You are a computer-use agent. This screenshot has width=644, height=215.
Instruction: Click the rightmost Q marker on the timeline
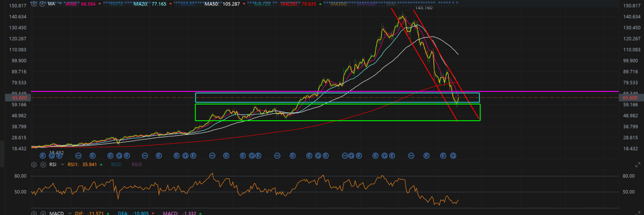tap(453, 155)
